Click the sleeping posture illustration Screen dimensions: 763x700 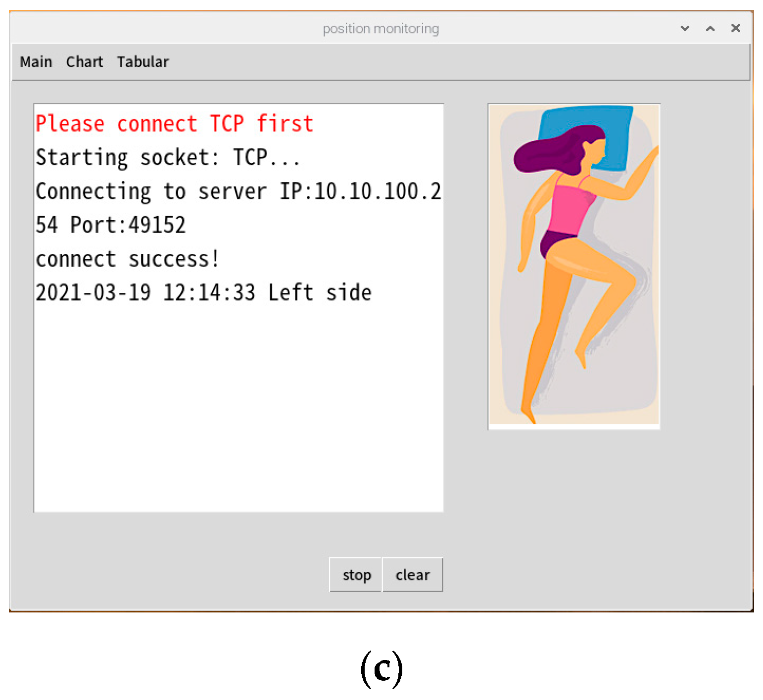click(573, 266)
